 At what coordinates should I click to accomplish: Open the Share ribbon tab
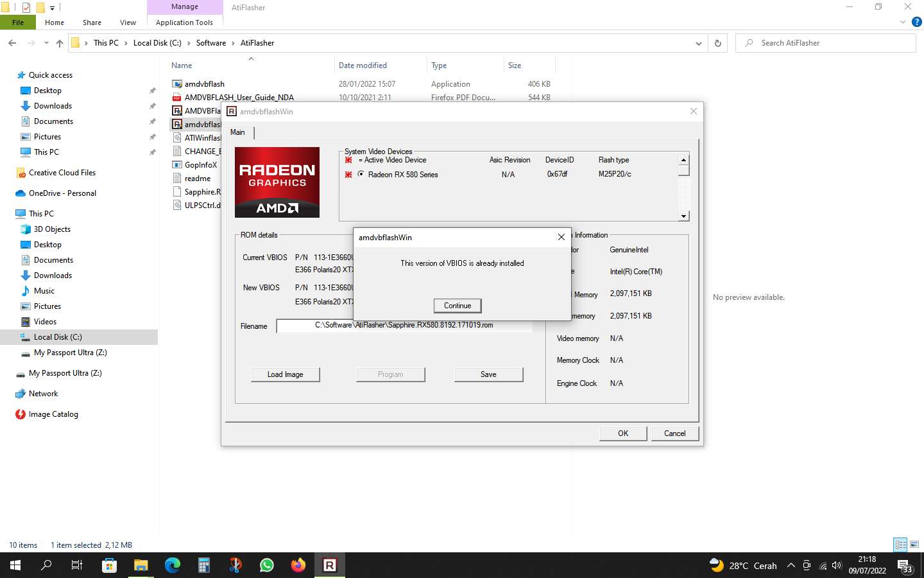pyautogui.click(x=92, y=22)
